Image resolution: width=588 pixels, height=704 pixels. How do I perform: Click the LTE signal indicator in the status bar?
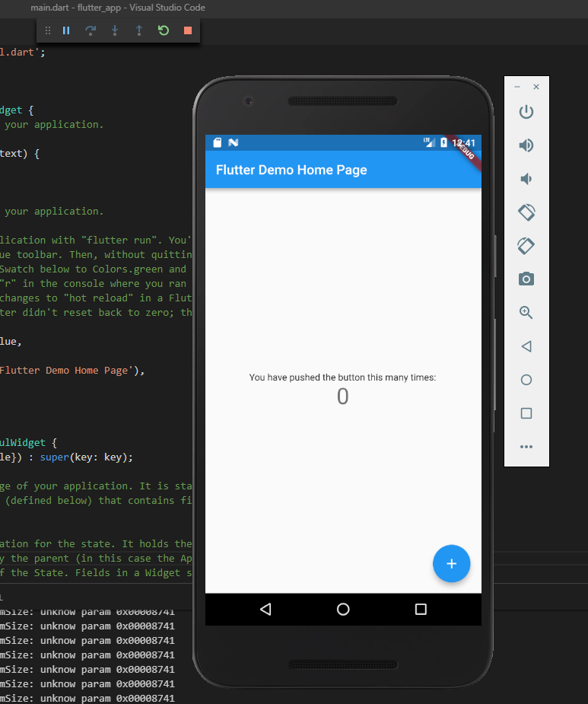tap(430, 142)
